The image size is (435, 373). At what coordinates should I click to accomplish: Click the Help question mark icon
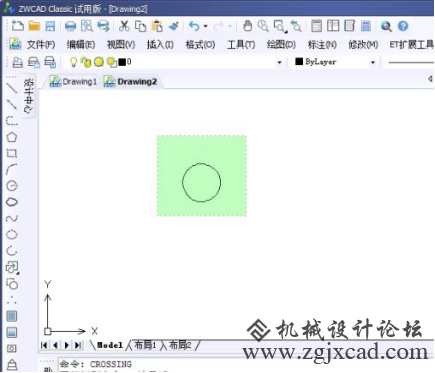pos(403,26)
